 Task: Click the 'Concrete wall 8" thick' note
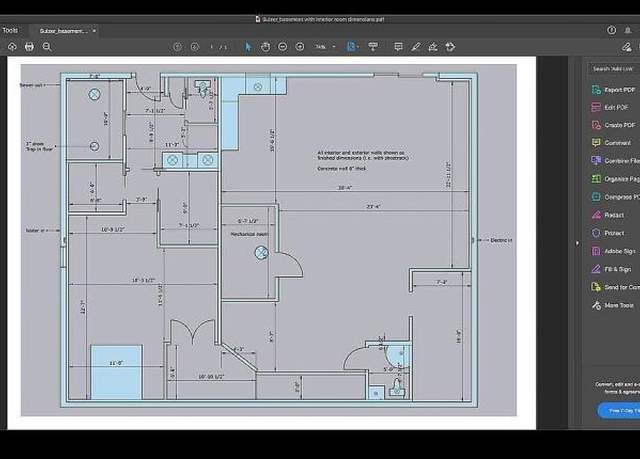[x=342, y=169]
